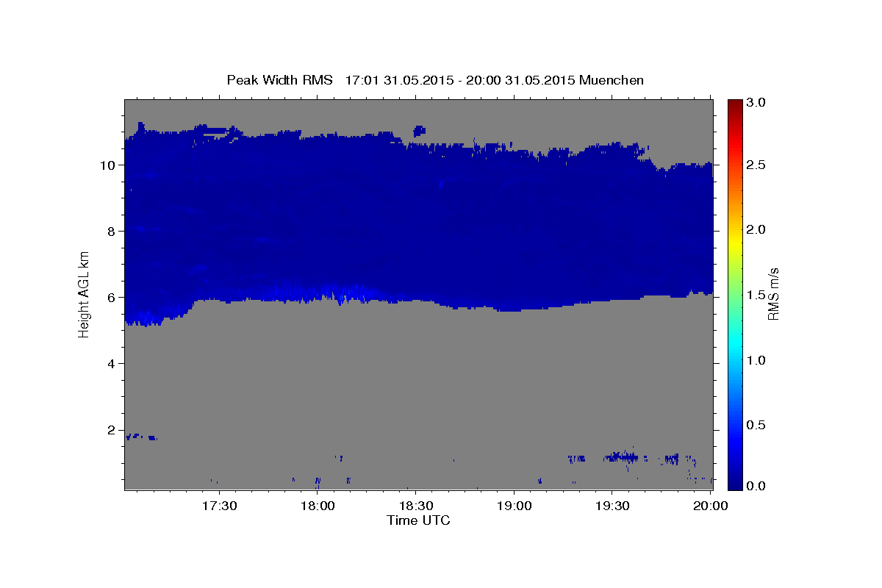Click the height tick label 6

pos(112,297)
